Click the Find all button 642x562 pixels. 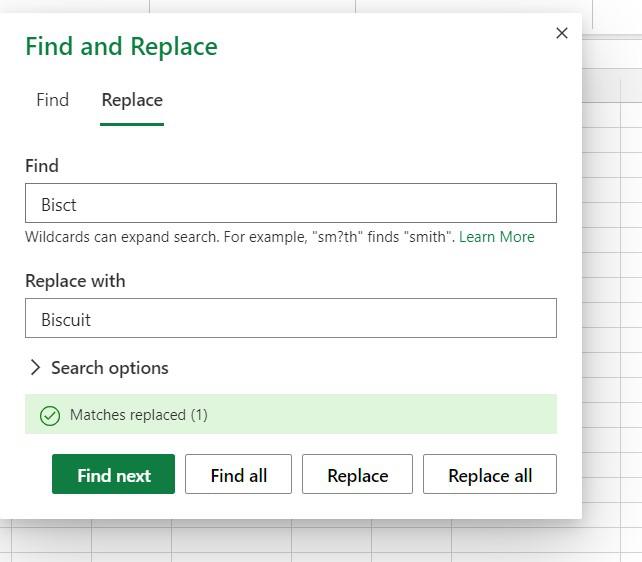[238, 475]
